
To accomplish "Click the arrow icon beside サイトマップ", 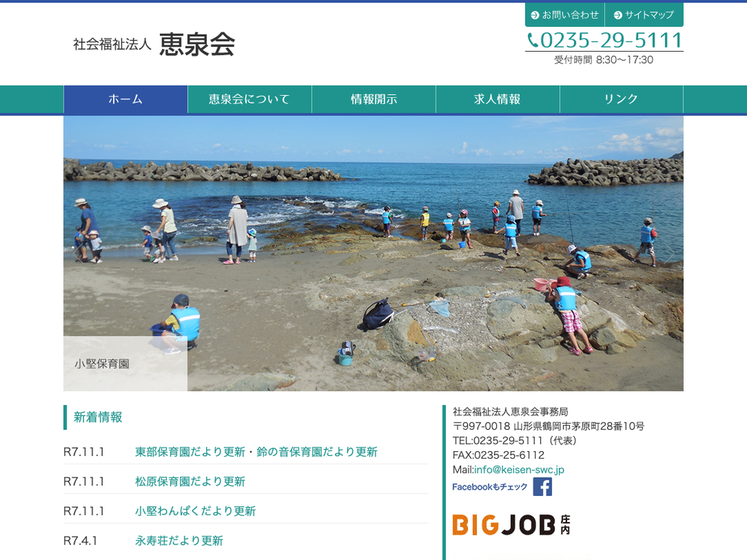I will [x=618, y=15].
